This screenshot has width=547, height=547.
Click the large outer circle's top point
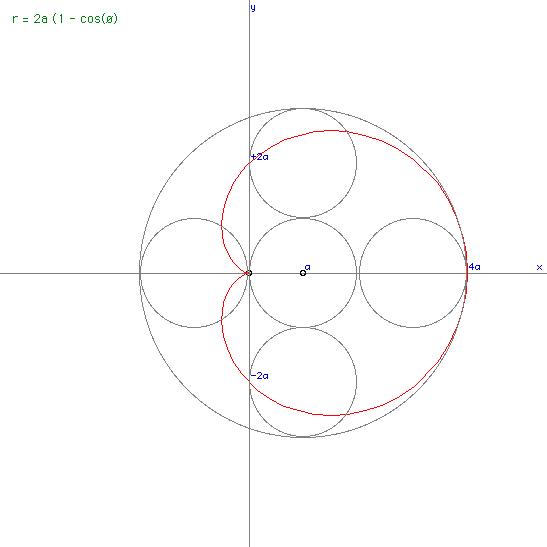pyautogui.click(x=303, y=108)
